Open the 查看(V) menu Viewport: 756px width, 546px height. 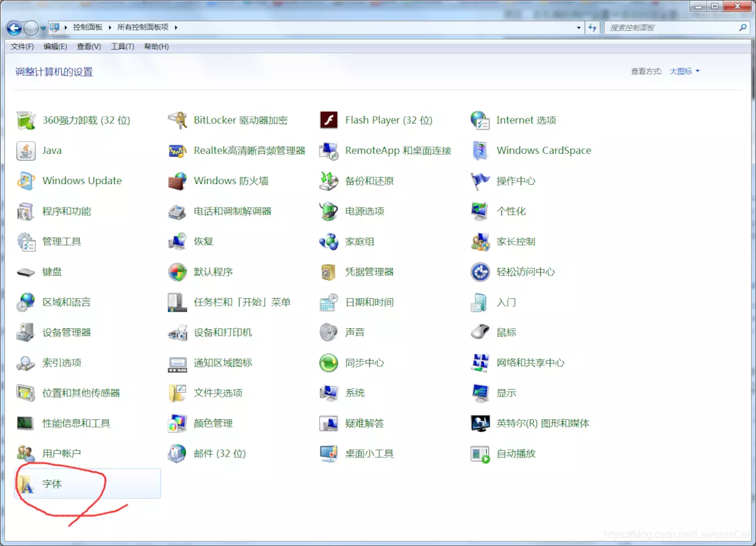coord(89,47)
